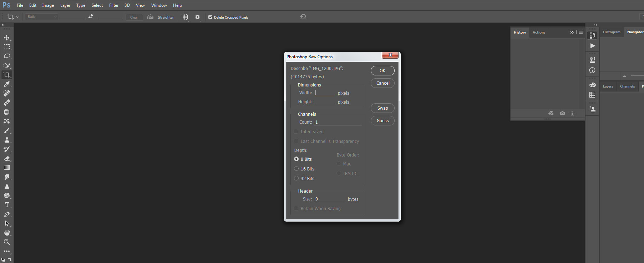Select Mac byte order

coord(339,164)
